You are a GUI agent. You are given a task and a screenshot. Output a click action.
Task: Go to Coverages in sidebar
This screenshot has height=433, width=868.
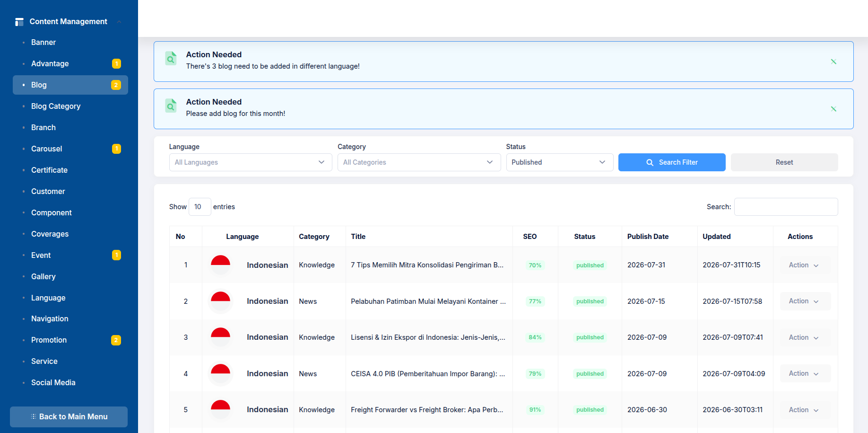(x=50, y=234)
